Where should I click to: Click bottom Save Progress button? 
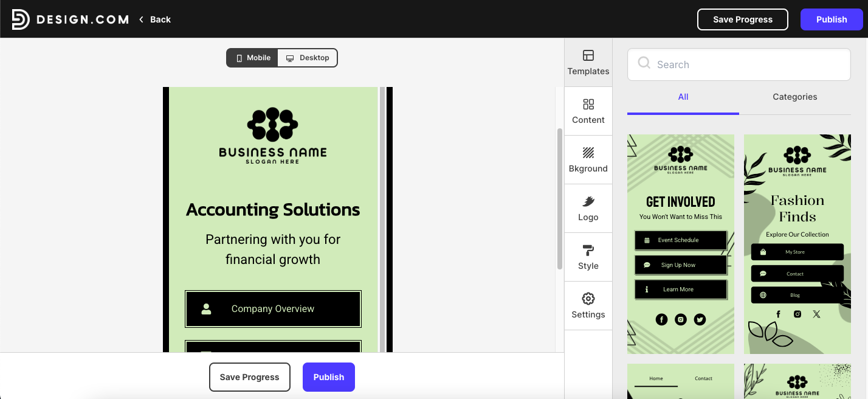[249, 377]
